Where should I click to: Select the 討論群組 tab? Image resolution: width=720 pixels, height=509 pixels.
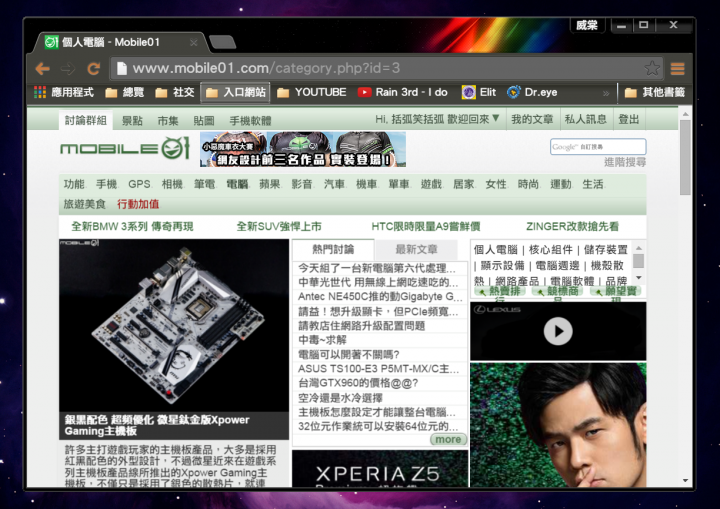pyautogui.click(x=86, y=120)
